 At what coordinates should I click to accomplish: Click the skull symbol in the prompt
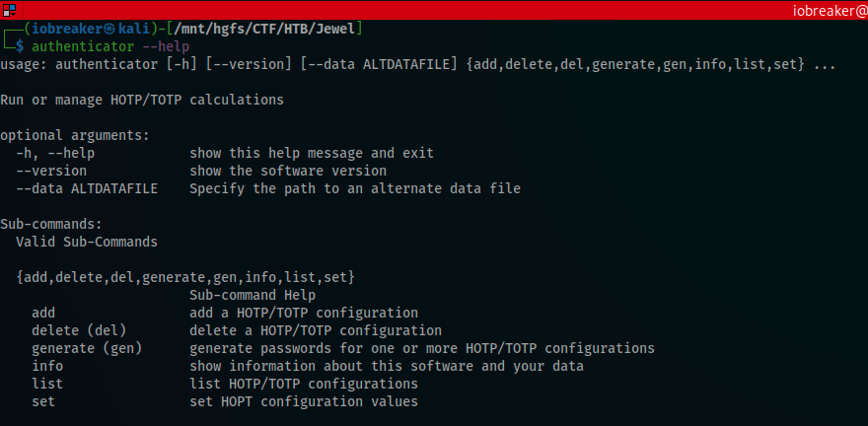click(109, 29)
